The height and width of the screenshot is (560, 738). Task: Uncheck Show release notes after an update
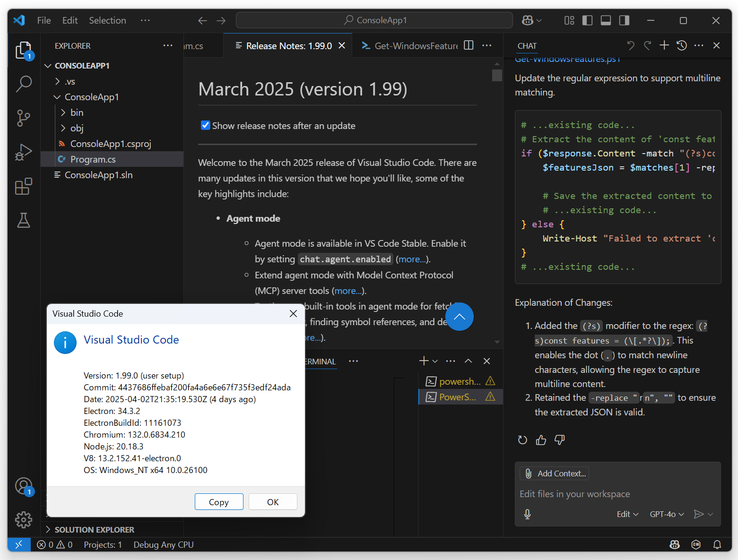[205, 125]
